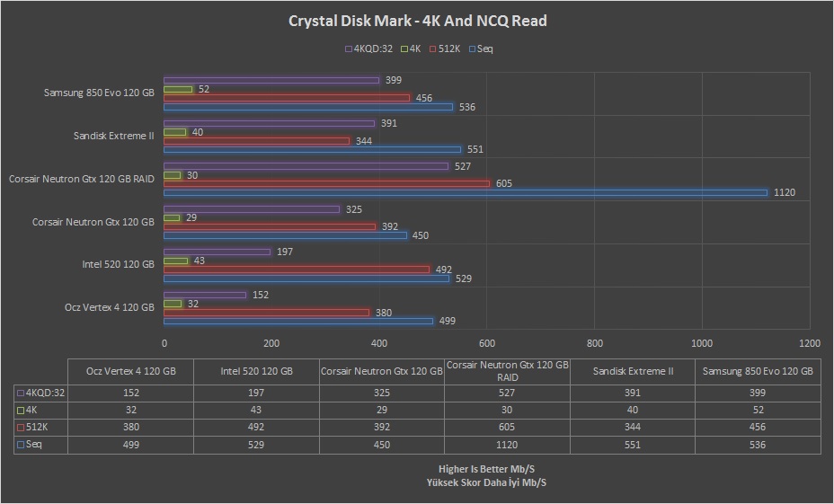Select Samsung 850 Evo purple 399 bar
834x504 pixels.
pos(271,80)
